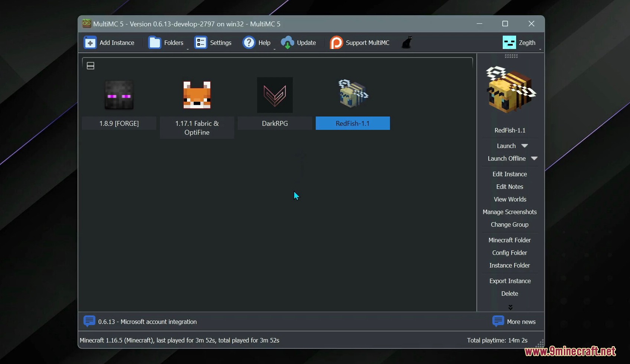630x364 pixels.
Task: Select the 1.17.1 Fabric & OptiFine label
Action: click(197, 128)
